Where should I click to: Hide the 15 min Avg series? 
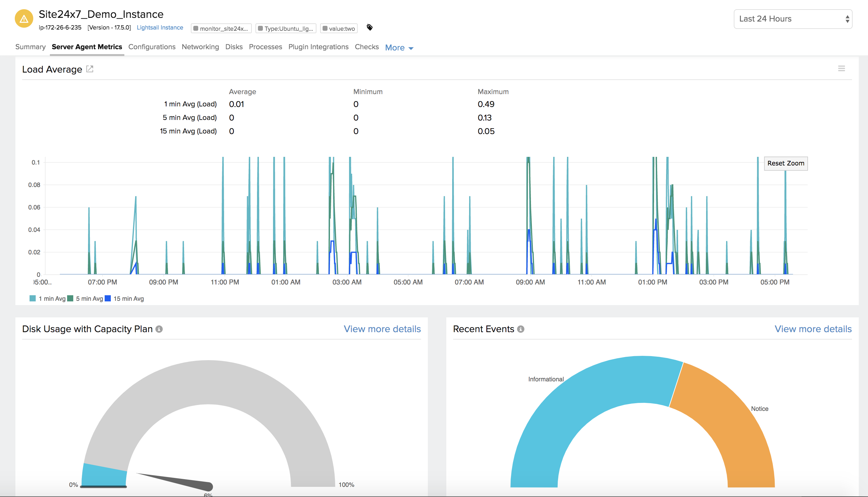(x=128, y=298)
